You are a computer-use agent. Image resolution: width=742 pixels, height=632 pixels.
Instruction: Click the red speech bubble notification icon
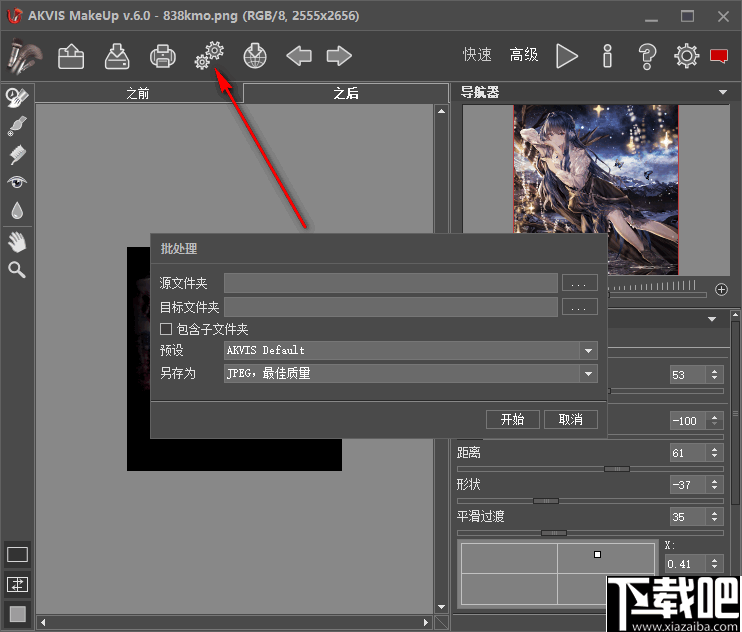(719, 56)
